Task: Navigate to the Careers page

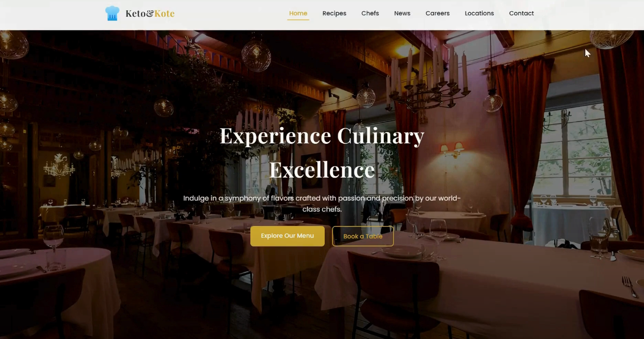Action: pyautogui.click(x=437, y=13)
